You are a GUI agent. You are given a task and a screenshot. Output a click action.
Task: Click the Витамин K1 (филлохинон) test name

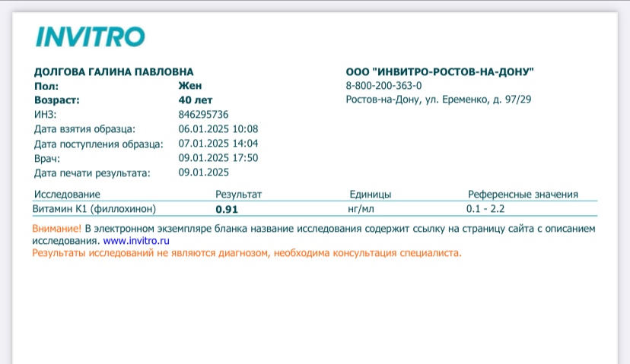[x=94, y=209]
